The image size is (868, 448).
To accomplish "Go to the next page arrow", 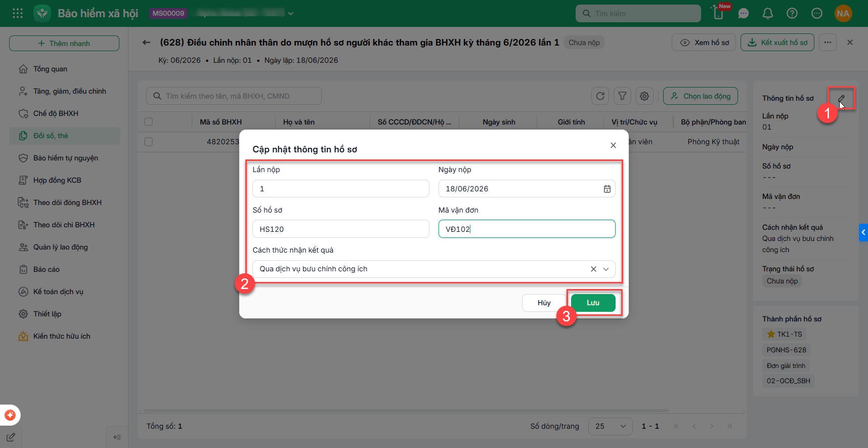I will point(712,426).
